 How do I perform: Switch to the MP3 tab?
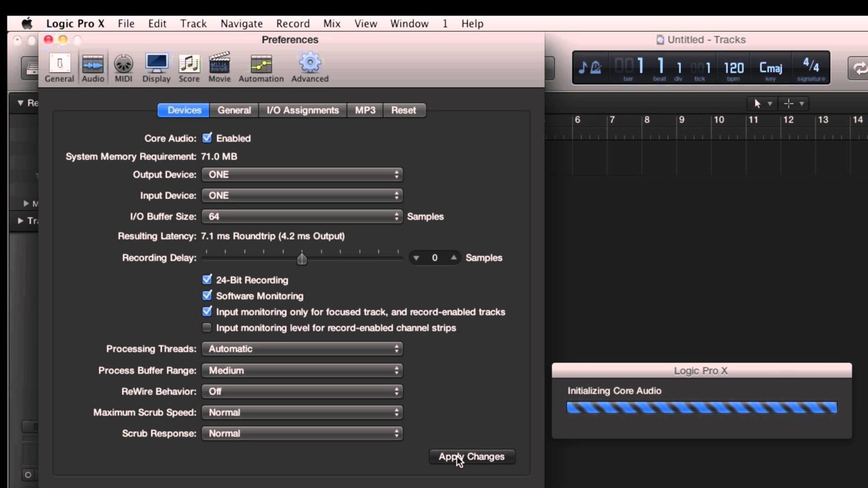coord(365,110)
